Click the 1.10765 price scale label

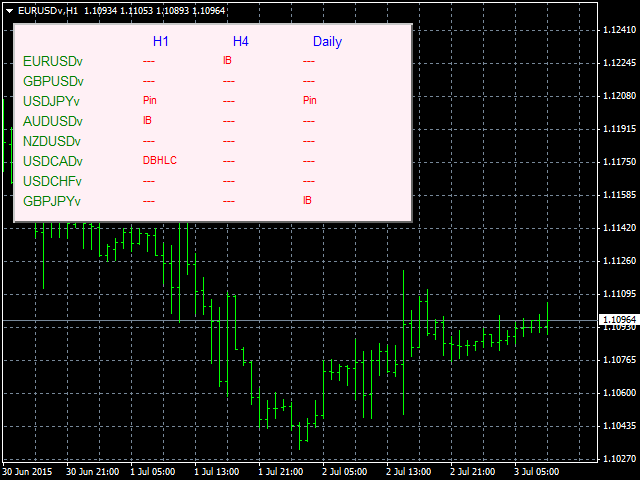[x=620, y=360]
